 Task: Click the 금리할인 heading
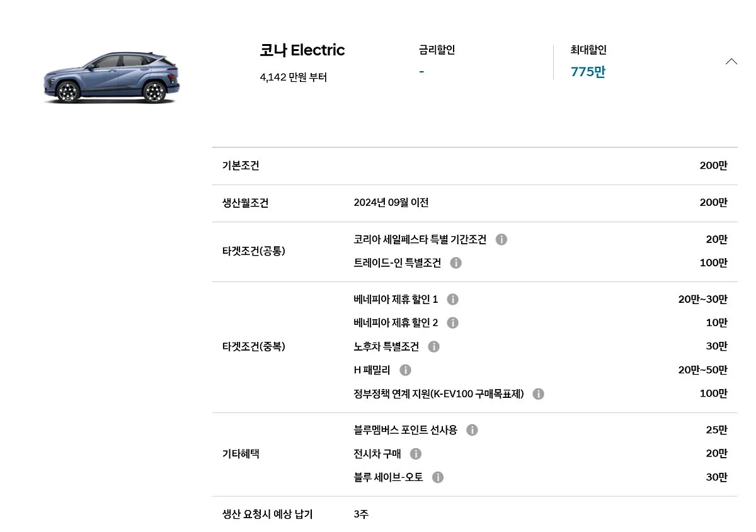(437, 50)
